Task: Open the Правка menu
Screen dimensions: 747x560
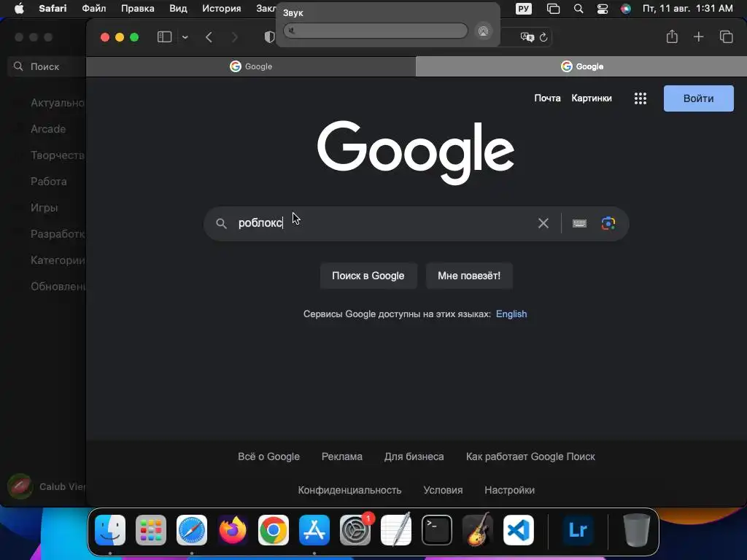Action: (138, 9)
